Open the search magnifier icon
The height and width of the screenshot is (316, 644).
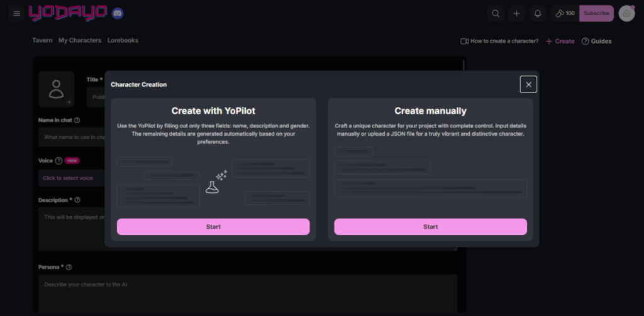point(496,13)
